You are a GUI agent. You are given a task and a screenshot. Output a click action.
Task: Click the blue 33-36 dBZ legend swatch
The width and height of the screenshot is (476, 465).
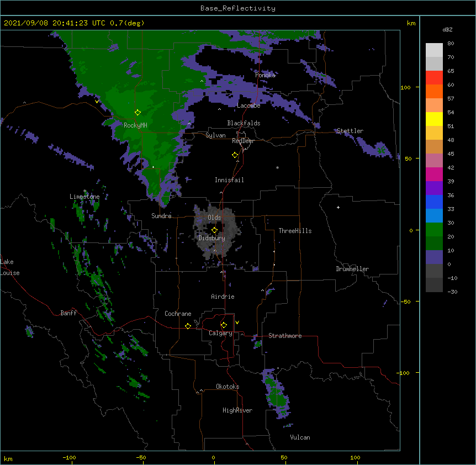tap(434, 202)
